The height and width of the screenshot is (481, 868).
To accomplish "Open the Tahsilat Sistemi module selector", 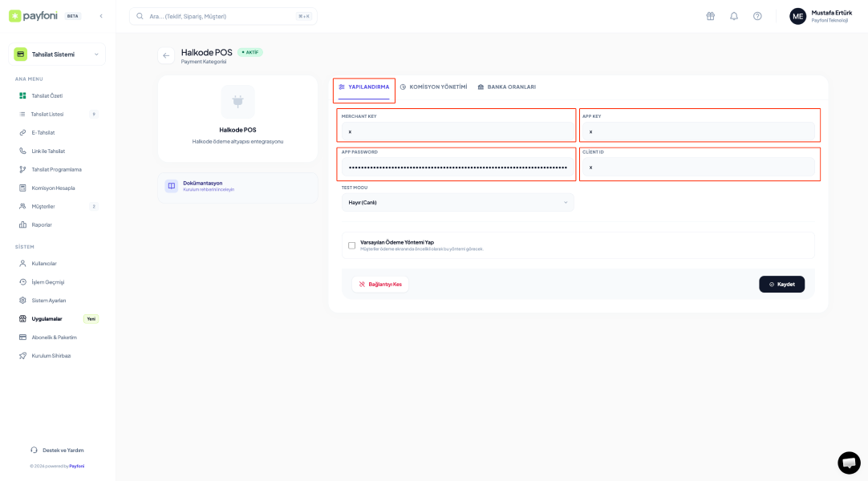I will [57, 55].
